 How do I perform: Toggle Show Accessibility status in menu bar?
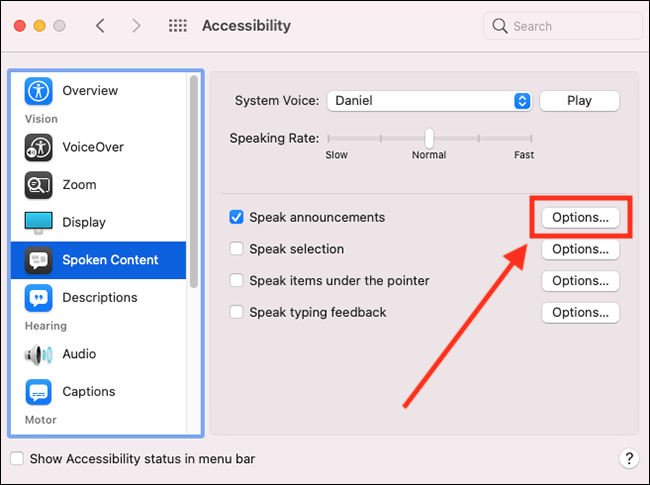(17, 458)
